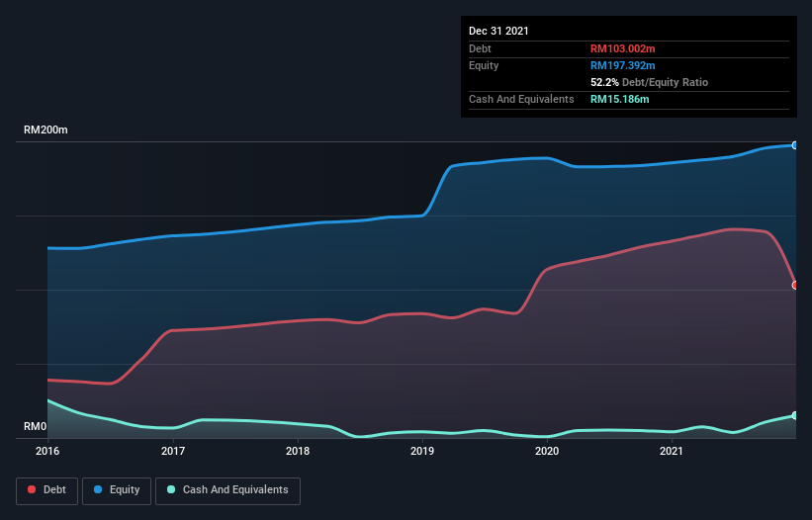
Task: Click Cash And Equivalents label in tooltip
Action: pyautogui.click(x=521, y=99)
